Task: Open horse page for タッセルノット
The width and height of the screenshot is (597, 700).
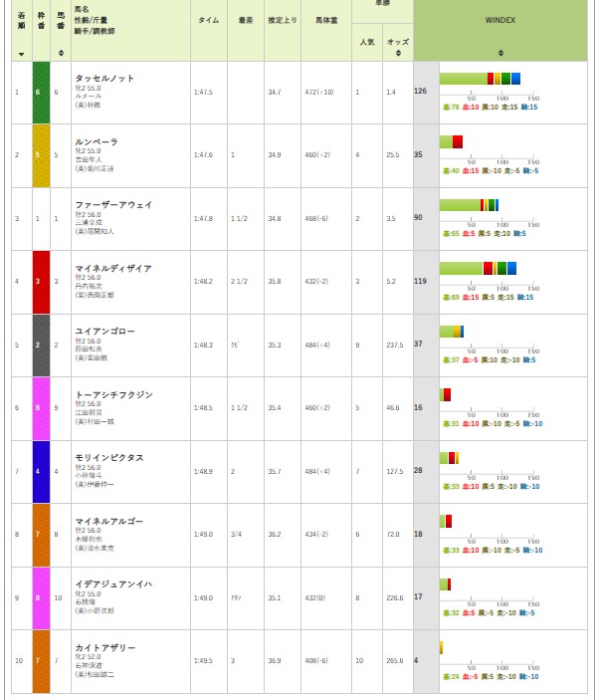Action: tap(104, 78)
